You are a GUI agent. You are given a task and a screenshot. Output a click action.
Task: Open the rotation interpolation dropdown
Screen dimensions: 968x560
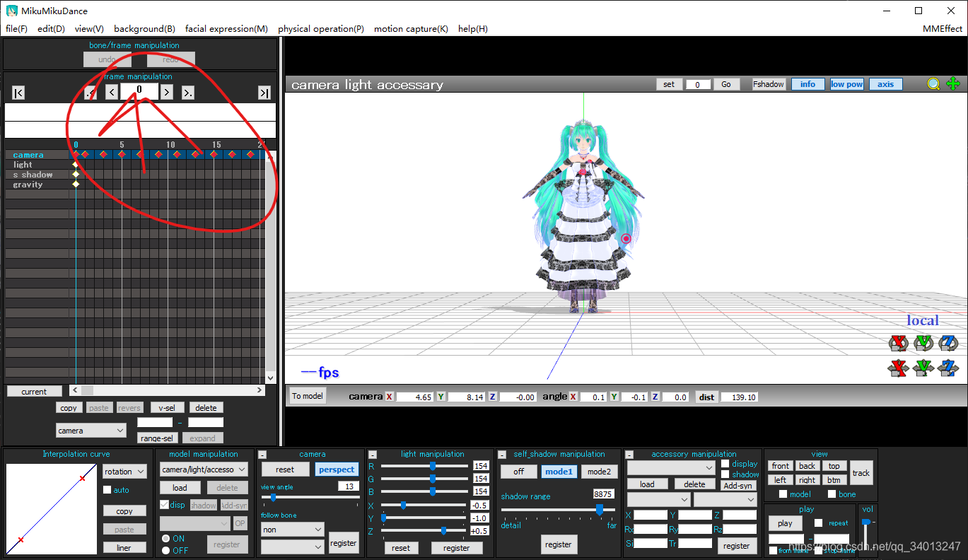click(124, 472)
